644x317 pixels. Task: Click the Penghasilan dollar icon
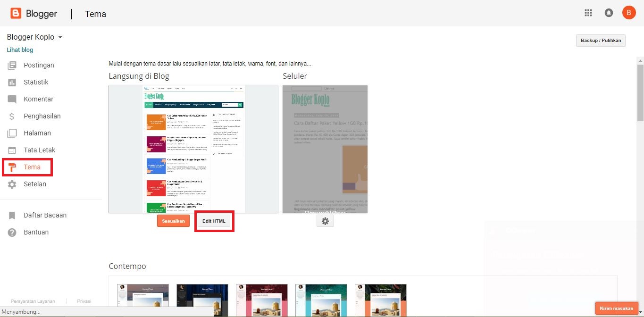coord(12,116)
